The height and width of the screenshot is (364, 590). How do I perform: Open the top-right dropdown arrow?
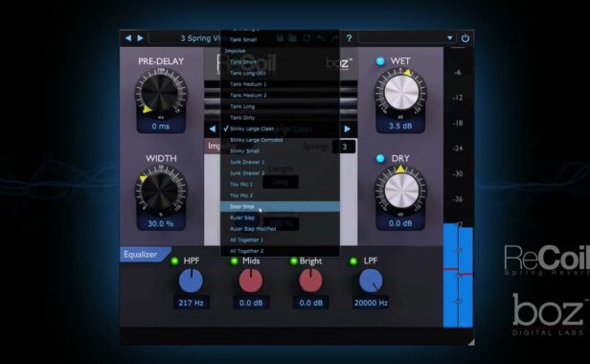click(449, 38)
